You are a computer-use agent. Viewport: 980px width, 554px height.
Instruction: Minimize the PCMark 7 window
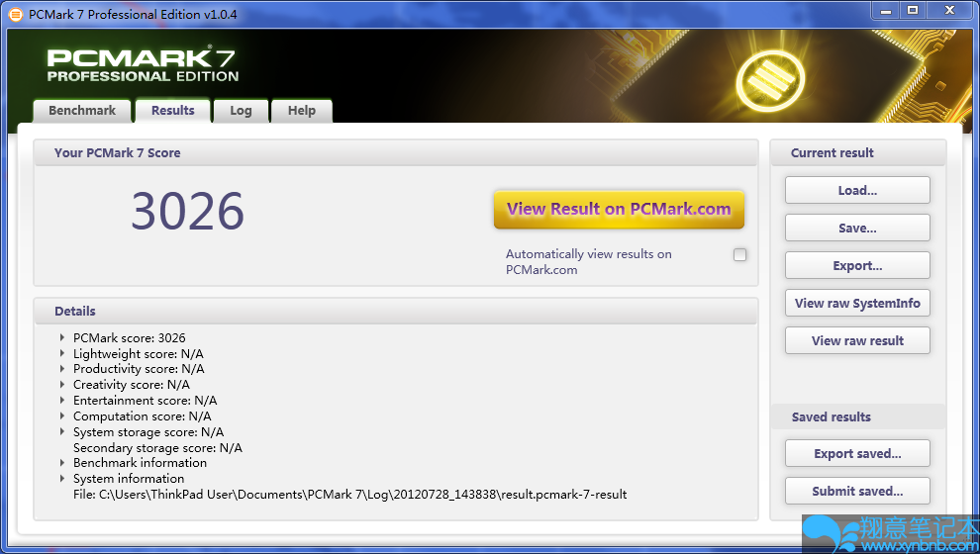[886, 11]
